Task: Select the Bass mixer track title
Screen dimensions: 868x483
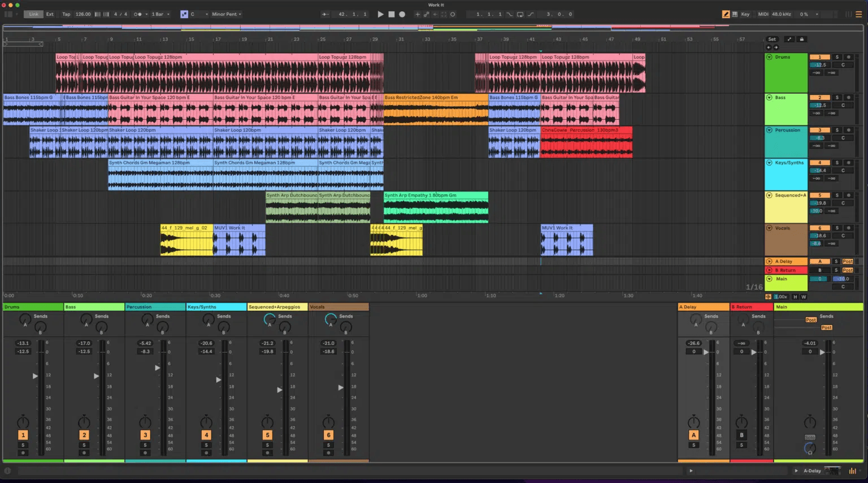Action: pos(94,307)
